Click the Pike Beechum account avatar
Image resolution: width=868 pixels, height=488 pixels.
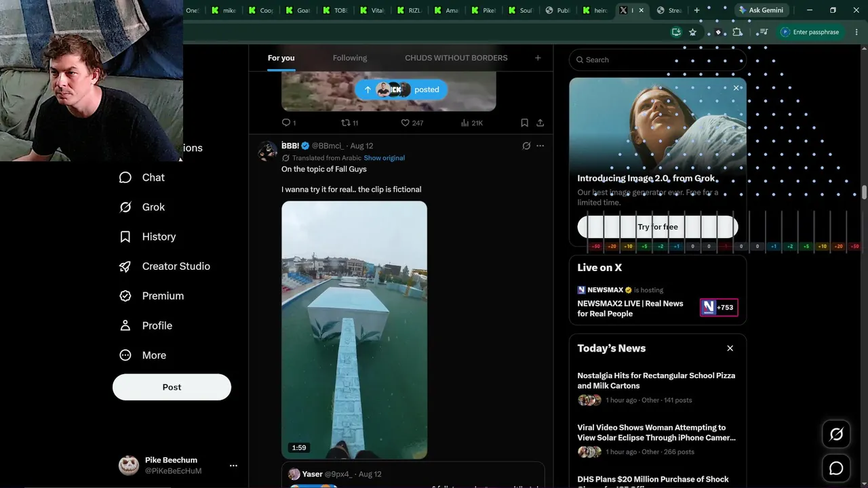pos(129,465)
